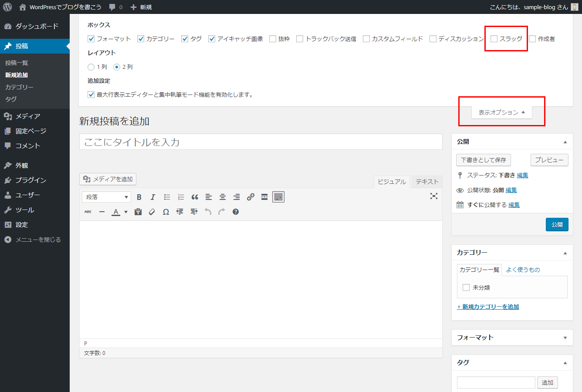Viewport: 582px width, 392px height.
Task: Click the 下書きとして保存 save draft button
Action: click(x=483, y=160)
